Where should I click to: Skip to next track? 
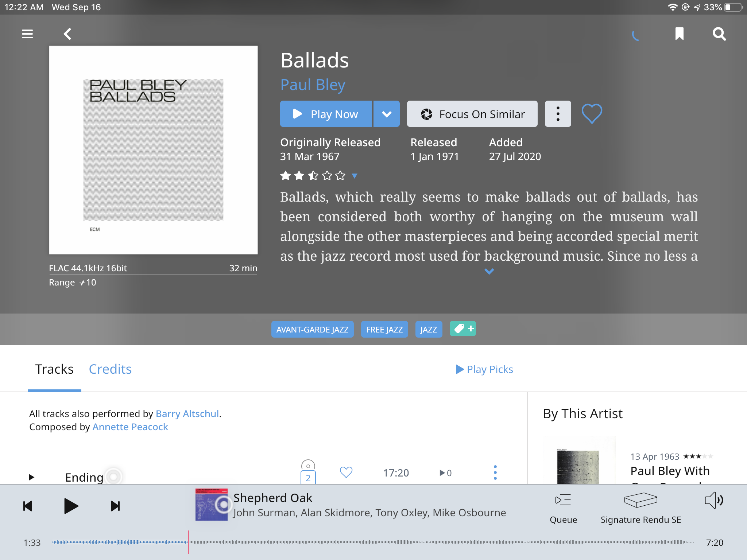(x=115, y=506)
